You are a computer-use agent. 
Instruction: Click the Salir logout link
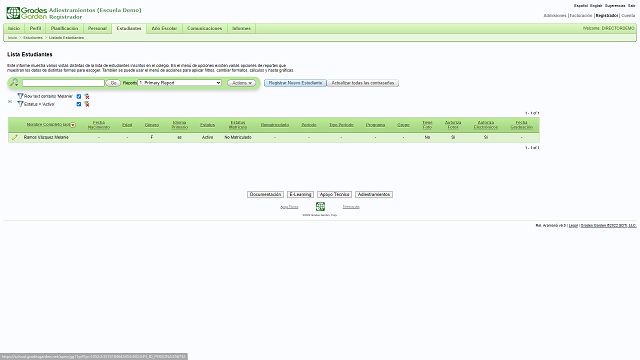631,6
